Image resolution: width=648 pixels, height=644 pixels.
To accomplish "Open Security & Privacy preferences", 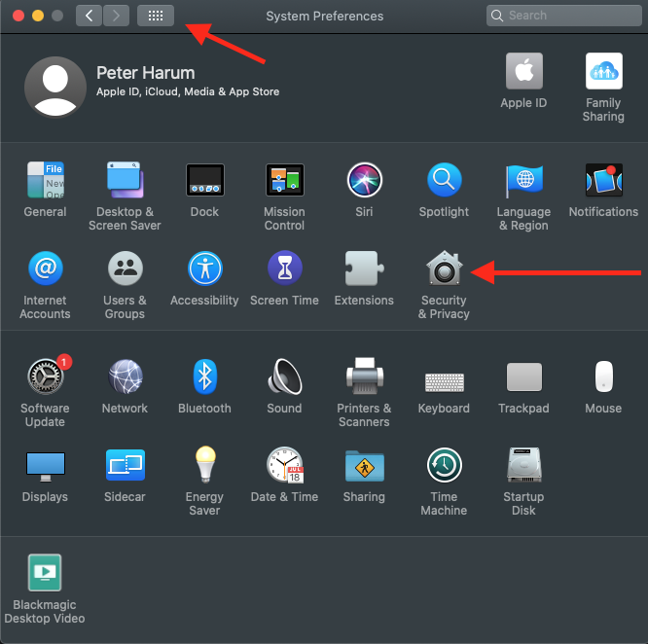I will (x=444, y=268).
